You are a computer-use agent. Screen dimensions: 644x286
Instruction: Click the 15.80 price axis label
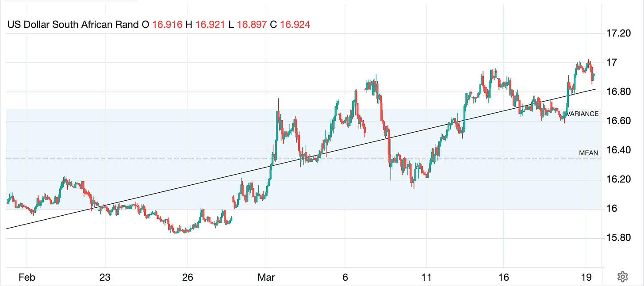(619, 238)
